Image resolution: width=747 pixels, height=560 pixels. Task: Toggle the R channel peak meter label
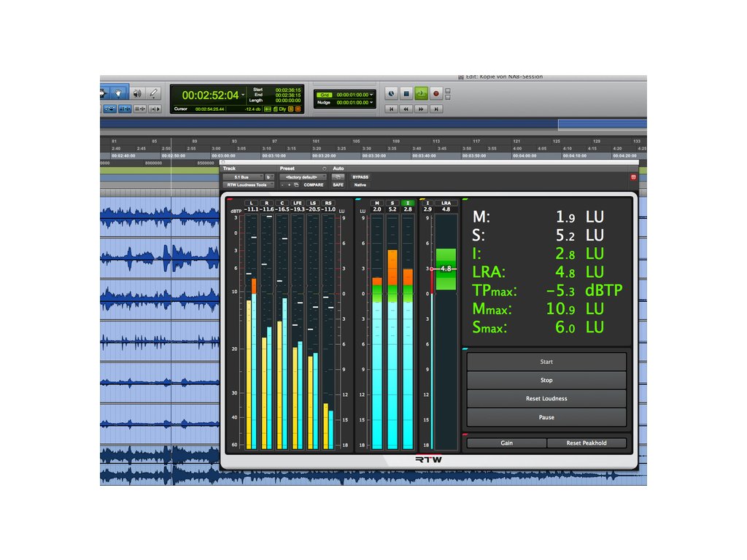(x=266, y=203)
